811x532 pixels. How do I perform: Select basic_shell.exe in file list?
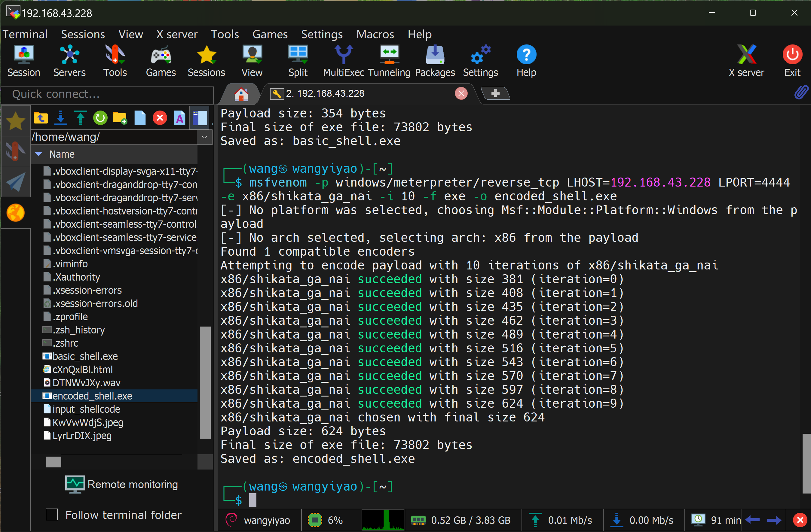tap(85, 356)
